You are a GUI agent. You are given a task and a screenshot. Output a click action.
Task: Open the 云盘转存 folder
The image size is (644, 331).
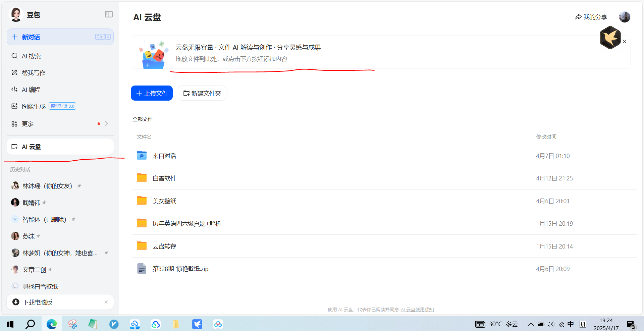click(384, 246)
